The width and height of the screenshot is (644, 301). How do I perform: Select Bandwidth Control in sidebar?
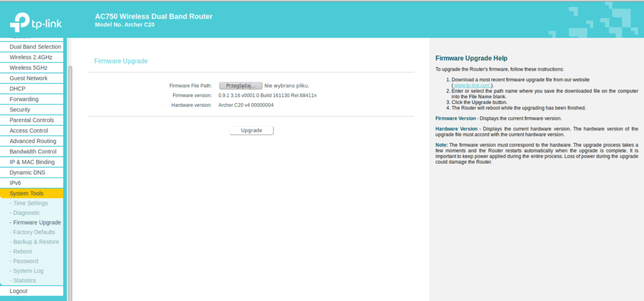click(x=33, y=152)
